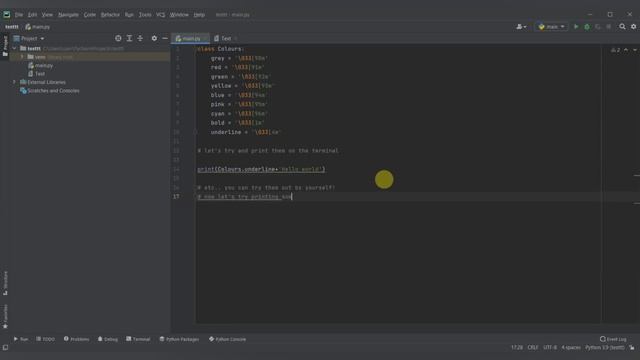Collapse the testtt project root folder

(15, 48)
